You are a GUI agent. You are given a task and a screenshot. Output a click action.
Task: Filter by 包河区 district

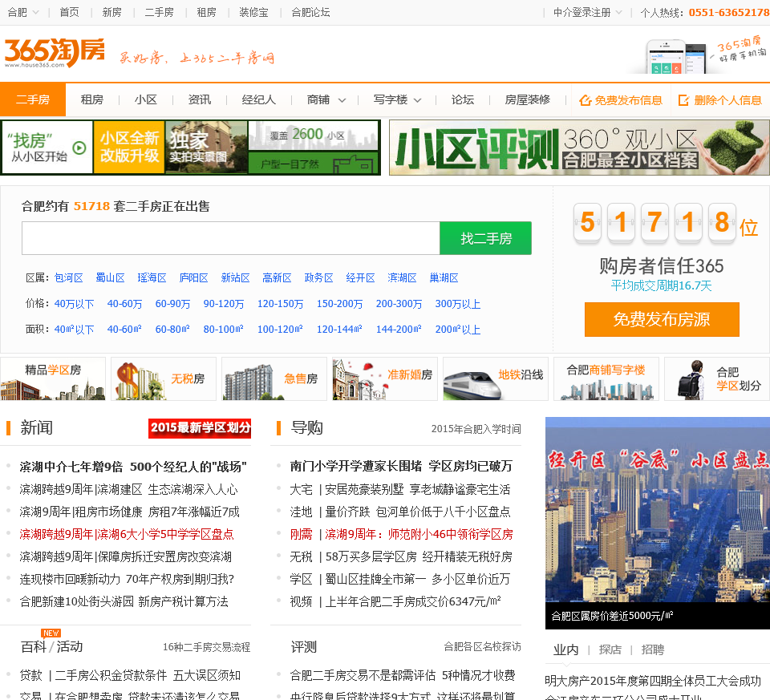(68, 278)
